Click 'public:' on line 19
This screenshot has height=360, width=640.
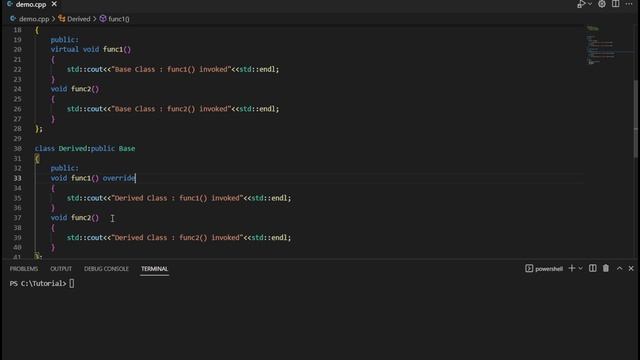(x=64, y=40)
